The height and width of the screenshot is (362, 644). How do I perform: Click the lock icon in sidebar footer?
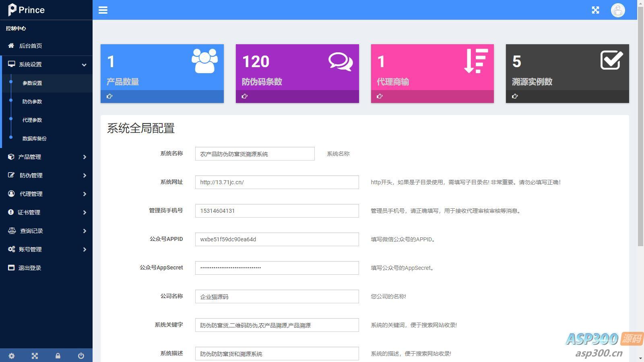pos(58,356)
